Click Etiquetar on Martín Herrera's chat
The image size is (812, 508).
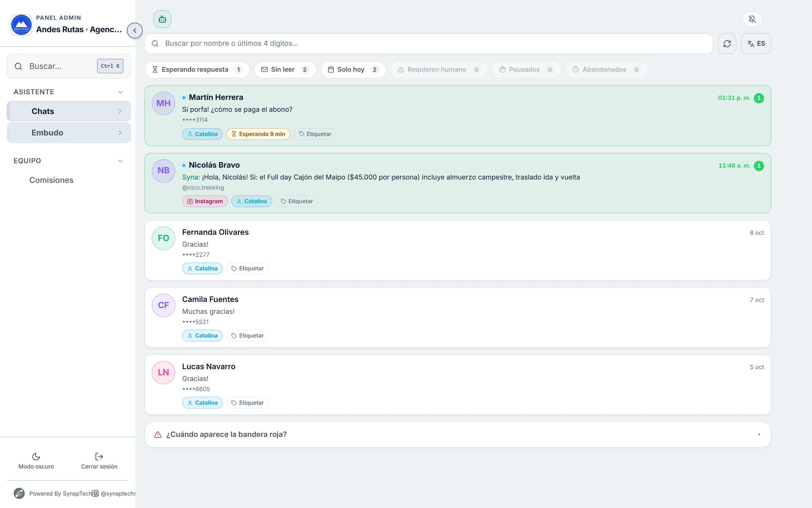(315, 134)
